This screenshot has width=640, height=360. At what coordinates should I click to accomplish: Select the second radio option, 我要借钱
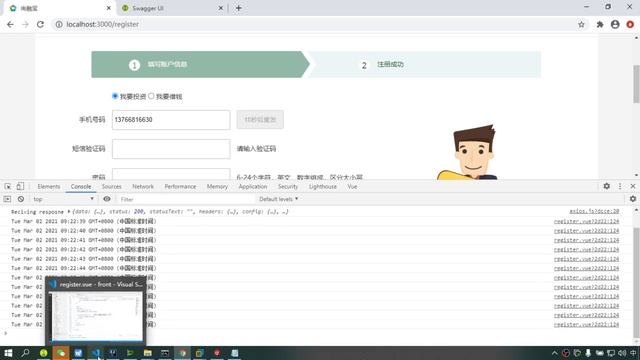coord(151,96)
